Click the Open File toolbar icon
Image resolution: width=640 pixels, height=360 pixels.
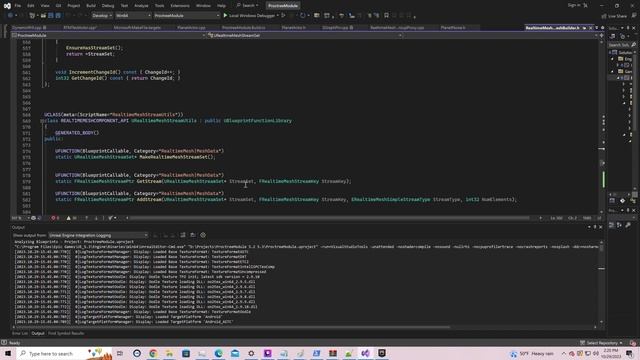43,16
